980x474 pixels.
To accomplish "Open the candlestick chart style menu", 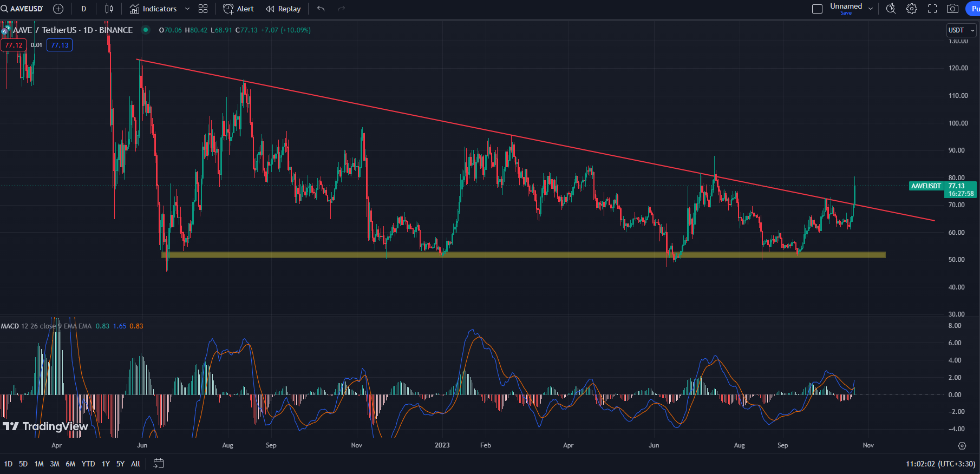I will pyautogui.click(x=109, y=9).
